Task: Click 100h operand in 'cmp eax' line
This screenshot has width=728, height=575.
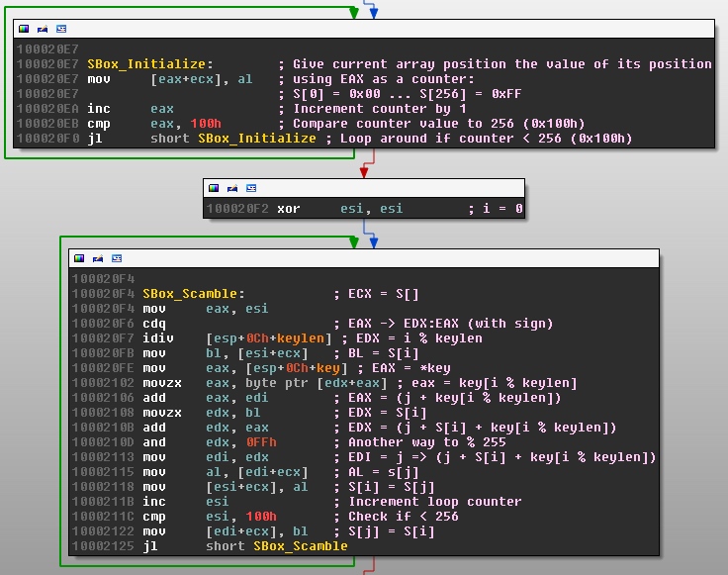Action: pyautogui.click(x=206, y=124)
